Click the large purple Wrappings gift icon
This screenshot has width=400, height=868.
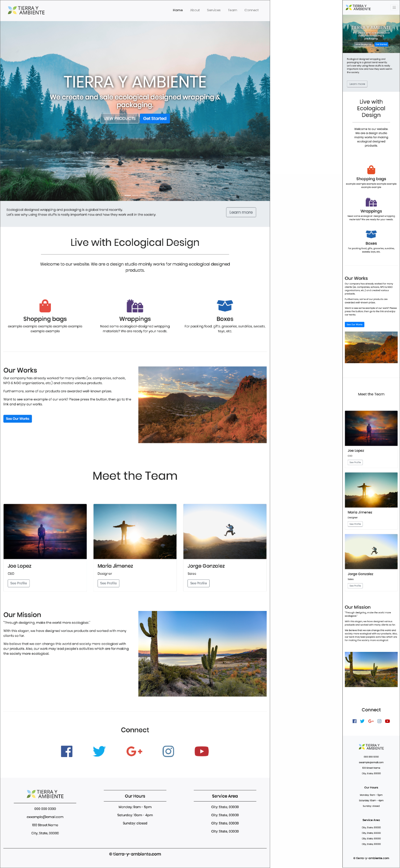[135, 306]
